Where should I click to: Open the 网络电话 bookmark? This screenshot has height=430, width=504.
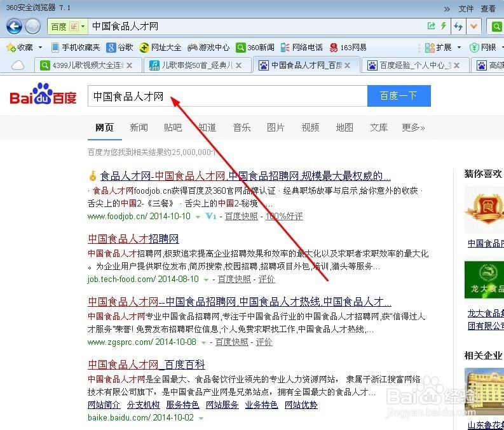[301, 48]
